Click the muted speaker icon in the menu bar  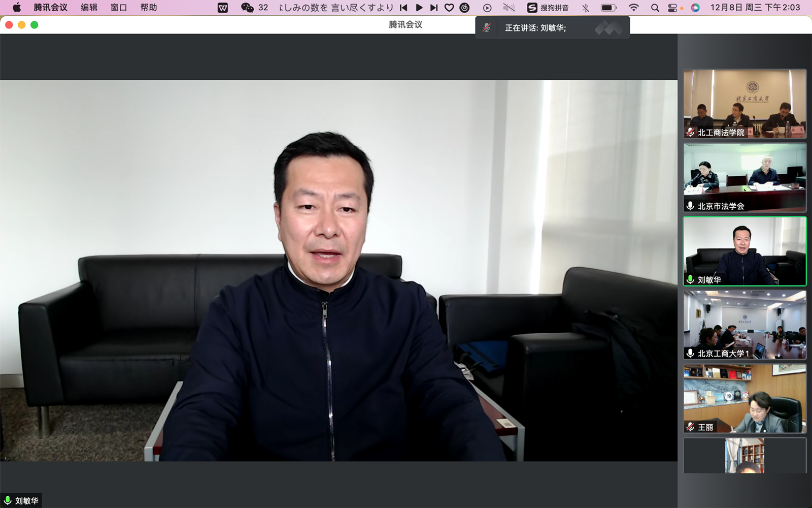point(509,8)
